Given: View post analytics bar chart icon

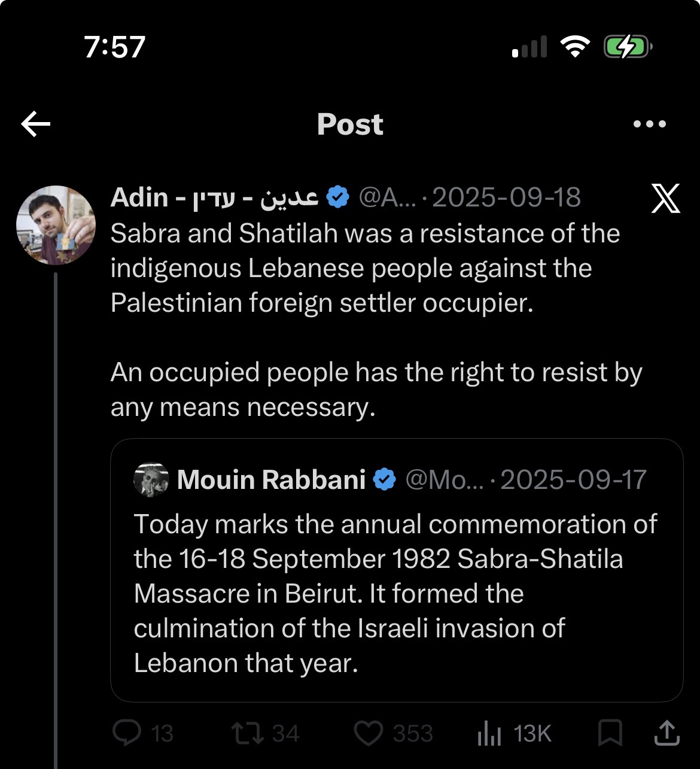Looking at the screenshot, I should pos(489,733).
